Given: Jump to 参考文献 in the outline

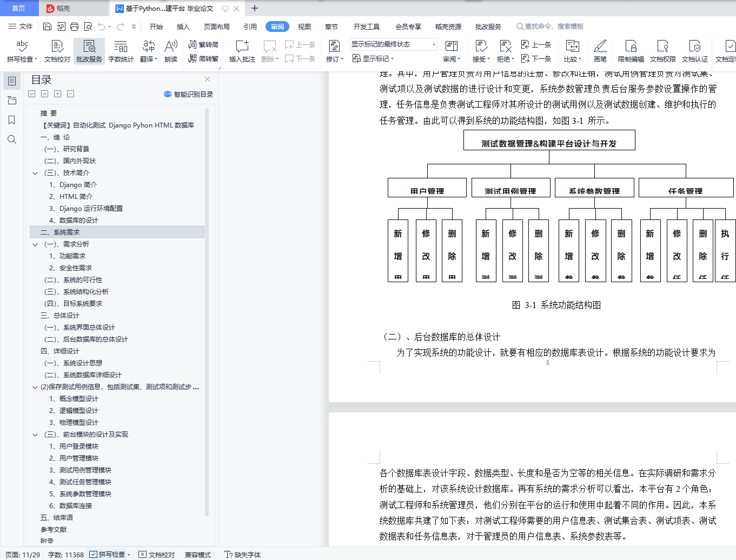Looking at the screenshot, I should click(x=54, y=530).
